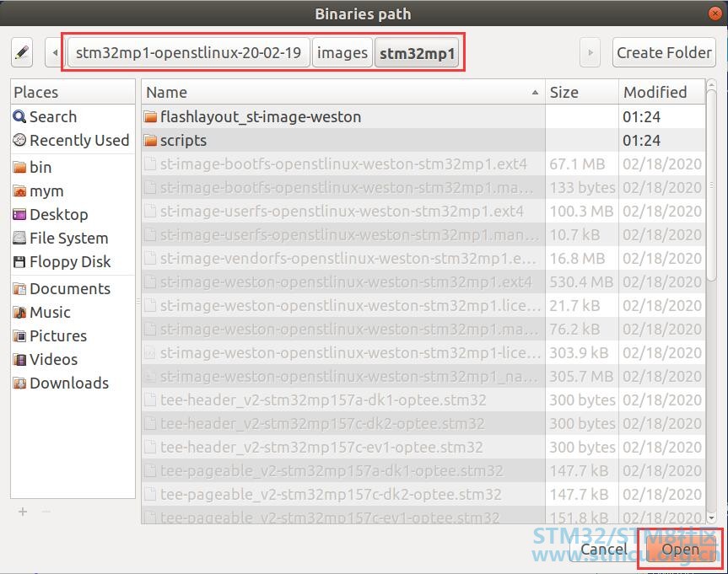Click the right path-forward arrow
728x574 pixels.
(x=590, y=52)
